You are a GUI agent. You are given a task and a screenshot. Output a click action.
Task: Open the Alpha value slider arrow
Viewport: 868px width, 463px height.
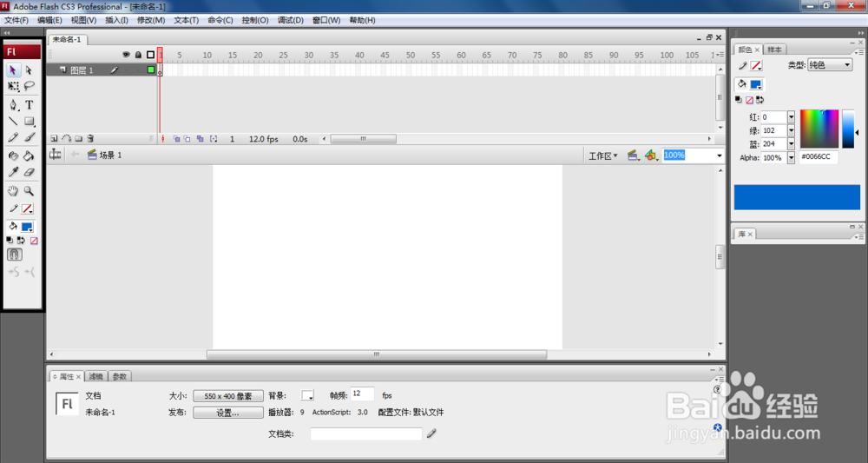click(x=791, y=158)
